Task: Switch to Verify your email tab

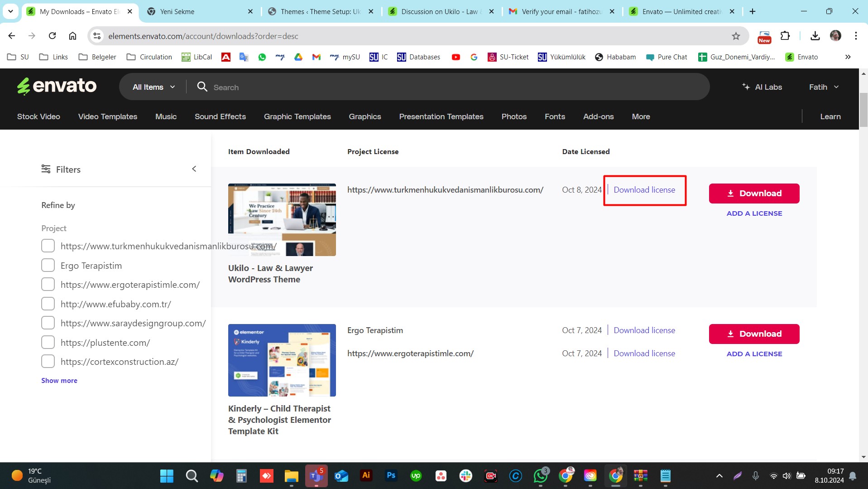Action: tap(562, 11)
